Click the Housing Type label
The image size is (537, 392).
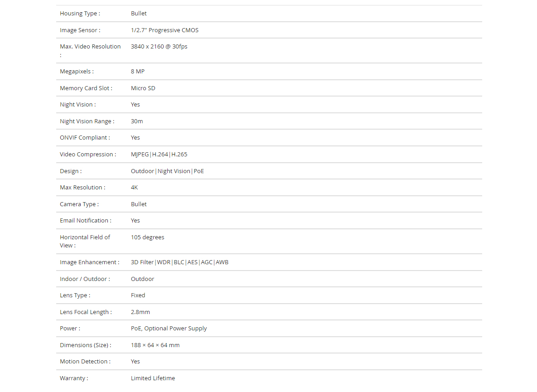pos(80,13)
